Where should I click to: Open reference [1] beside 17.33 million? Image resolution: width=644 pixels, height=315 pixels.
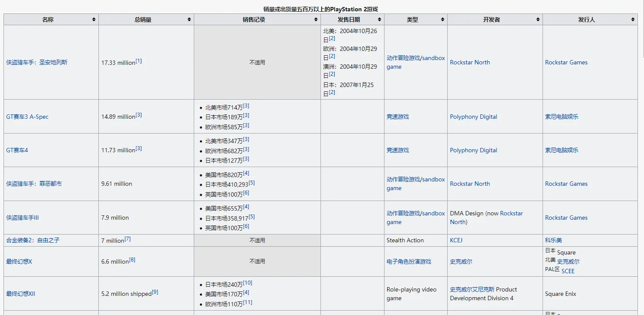click(x=138, y=61)
